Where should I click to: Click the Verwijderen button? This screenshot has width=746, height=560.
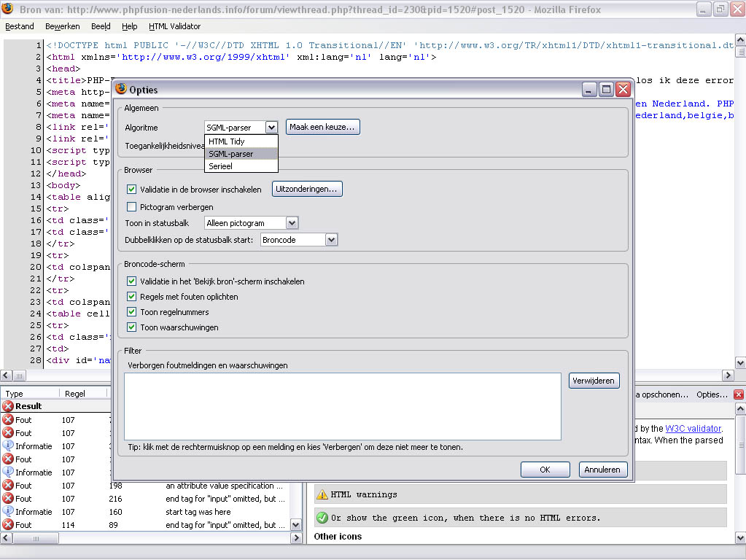click(x=594, y=381)
